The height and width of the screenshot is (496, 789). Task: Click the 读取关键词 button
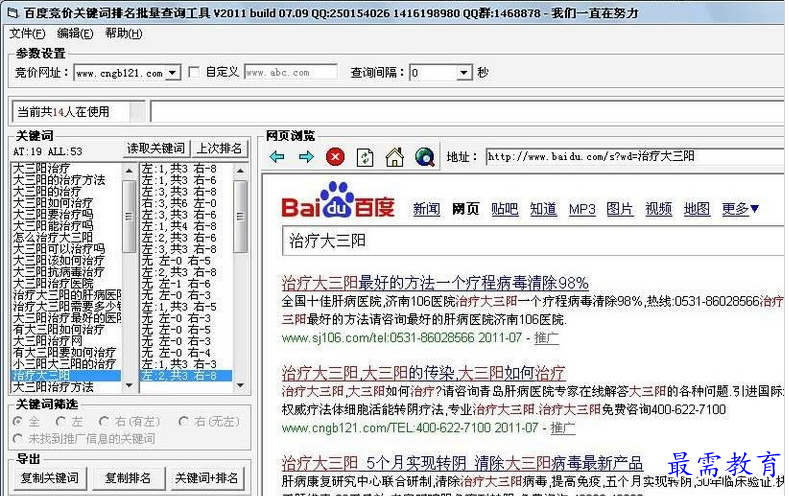coord(156,148)
